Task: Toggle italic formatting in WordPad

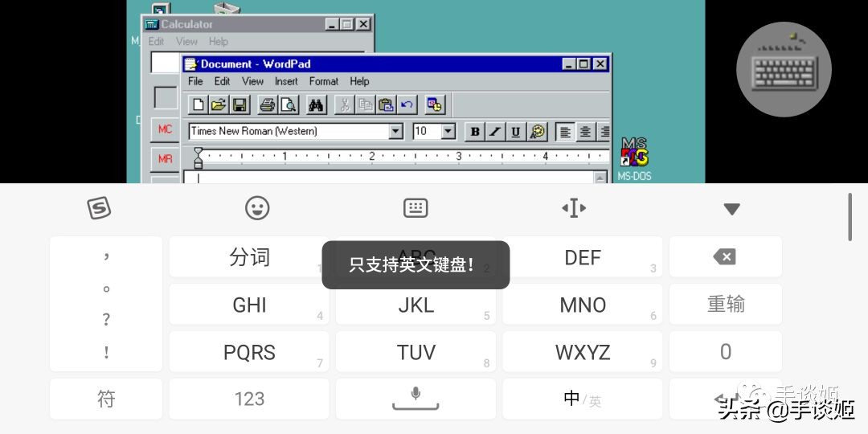Action: click(x=495, y=132)
